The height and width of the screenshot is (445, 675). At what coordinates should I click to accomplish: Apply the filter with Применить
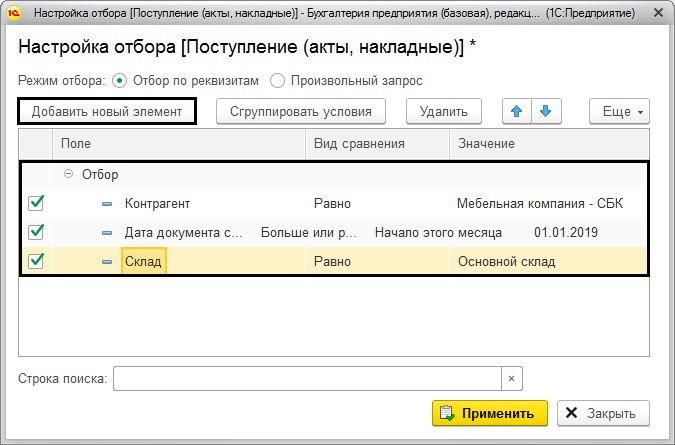490,413
